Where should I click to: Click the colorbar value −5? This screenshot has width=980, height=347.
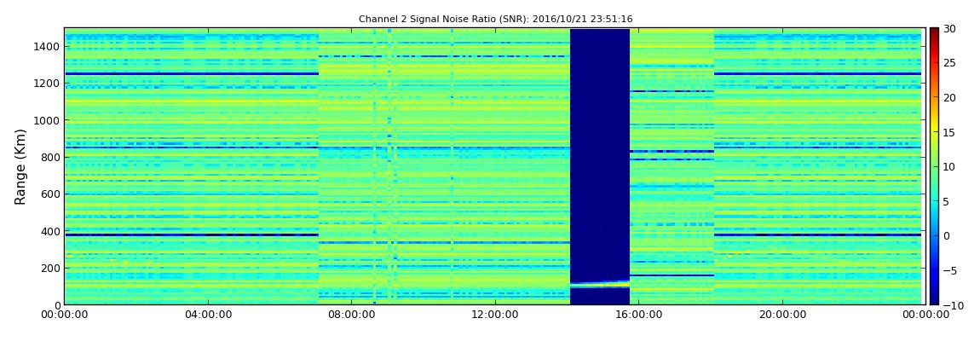pos(948,271)
